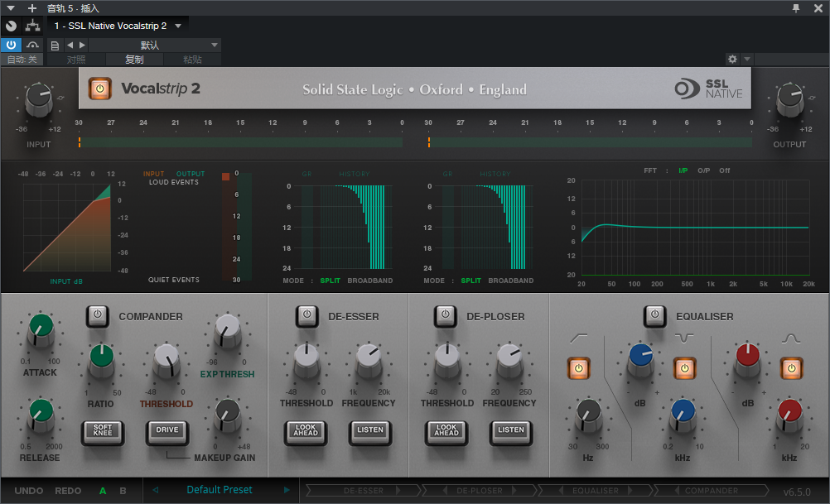Click the red bell dB gain knob
The width and height of the screenshot is (830, 504).
(x=747, y=360)
